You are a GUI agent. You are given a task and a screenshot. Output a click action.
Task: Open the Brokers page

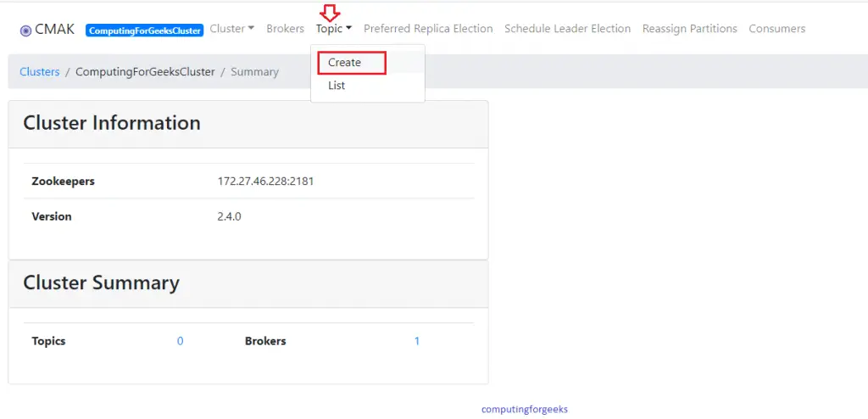pos(285,28)
